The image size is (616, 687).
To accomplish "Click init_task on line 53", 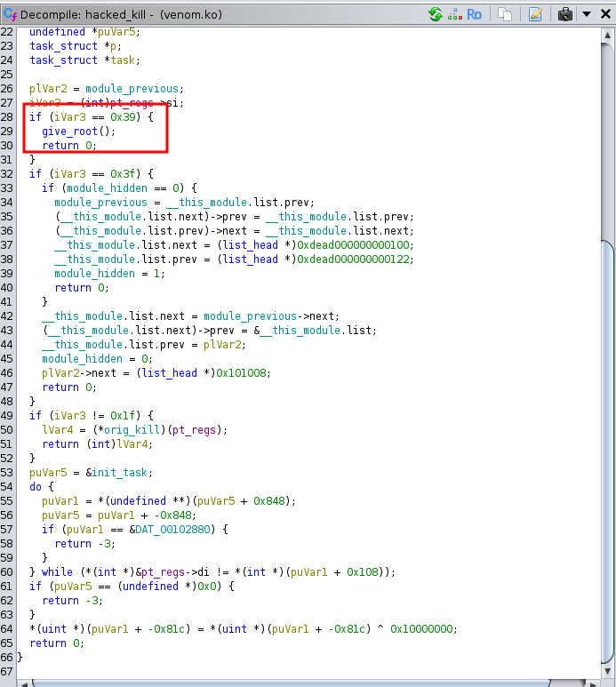I will tap(119, 472).
